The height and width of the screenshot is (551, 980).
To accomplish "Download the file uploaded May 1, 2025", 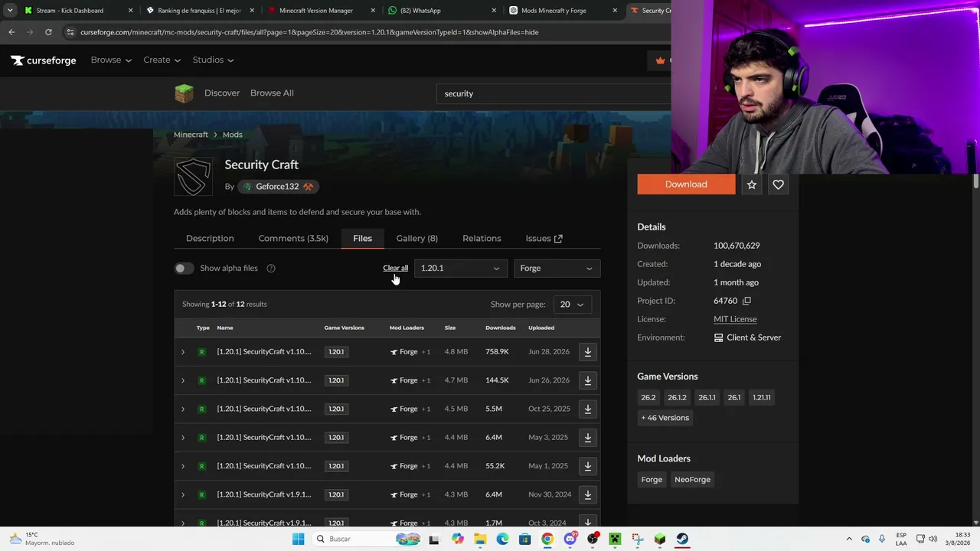I will click(x=588, y=466).
